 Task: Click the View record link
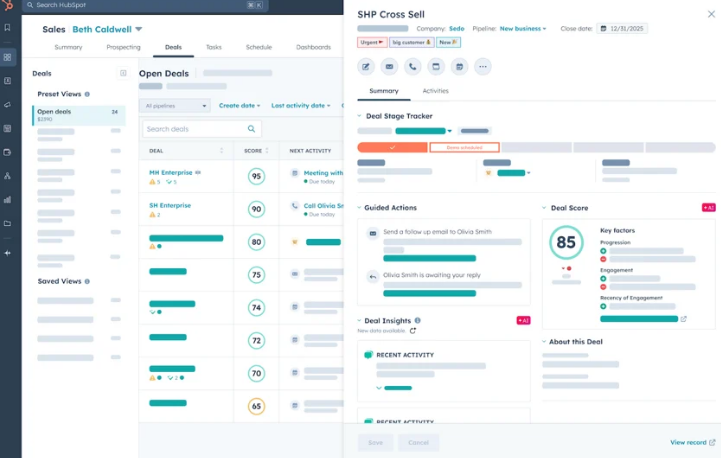(x=692, y=442)
